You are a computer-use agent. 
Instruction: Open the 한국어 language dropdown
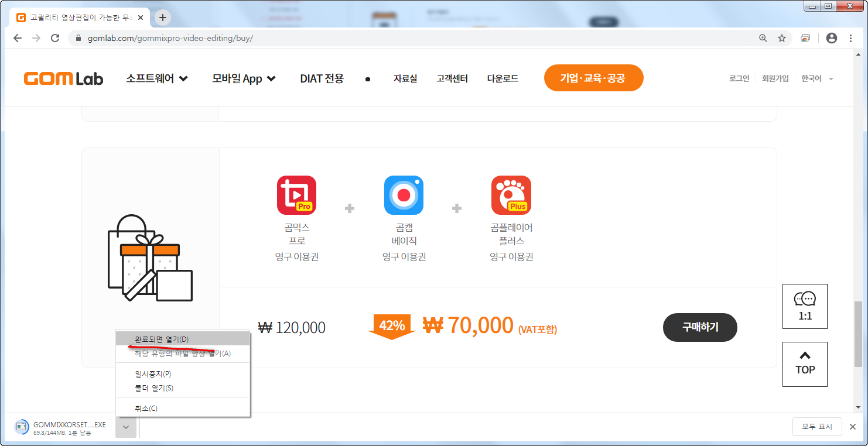[818, 78]
